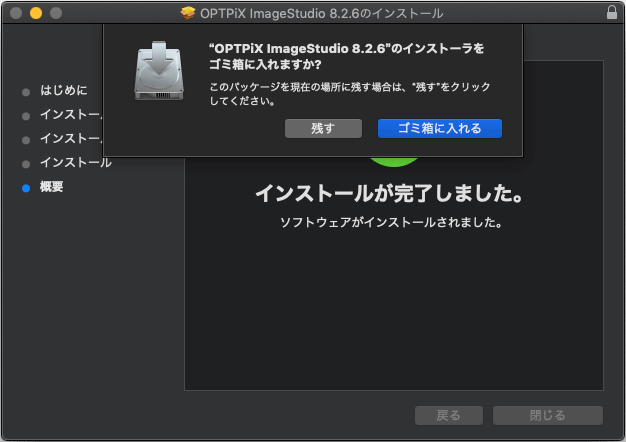This screenshot has height=442, width=626.
Task: Click the 閉じる button
Action: tap(548, 415)
